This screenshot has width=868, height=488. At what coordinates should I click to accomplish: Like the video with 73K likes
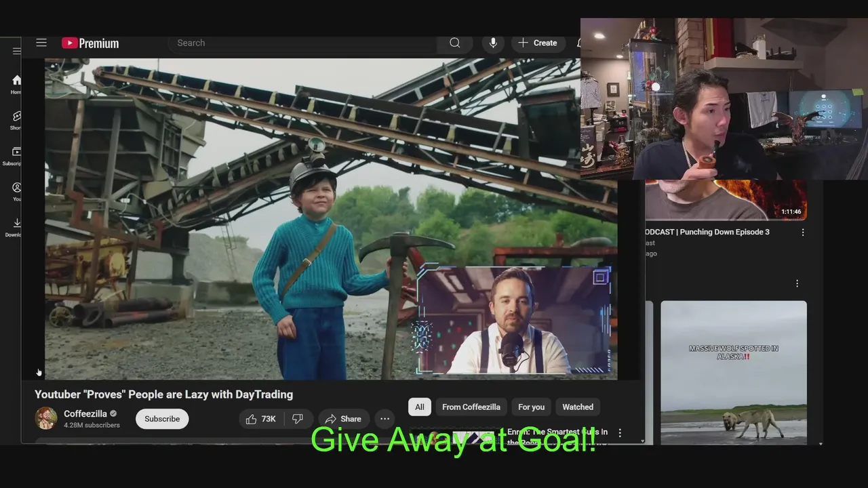point(261,419)
